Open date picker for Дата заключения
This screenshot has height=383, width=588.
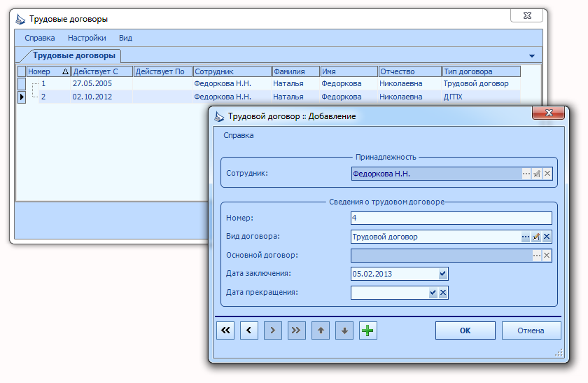click(443, 274)
